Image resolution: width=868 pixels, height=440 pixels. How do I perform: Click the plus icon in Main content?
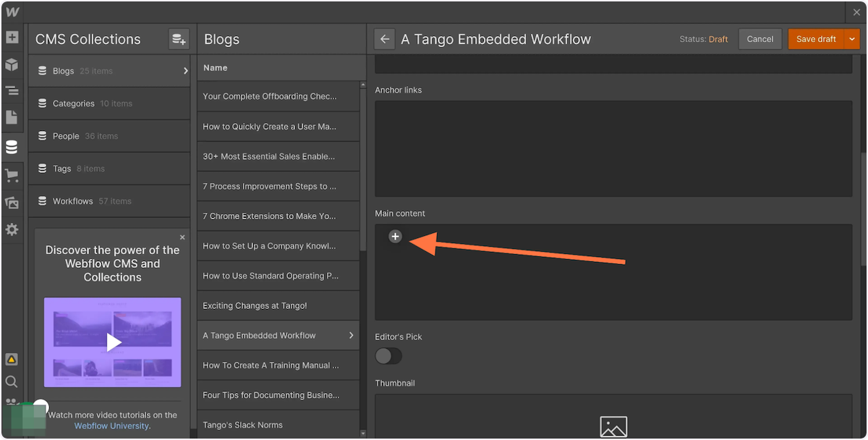click(x=395, y=237)
